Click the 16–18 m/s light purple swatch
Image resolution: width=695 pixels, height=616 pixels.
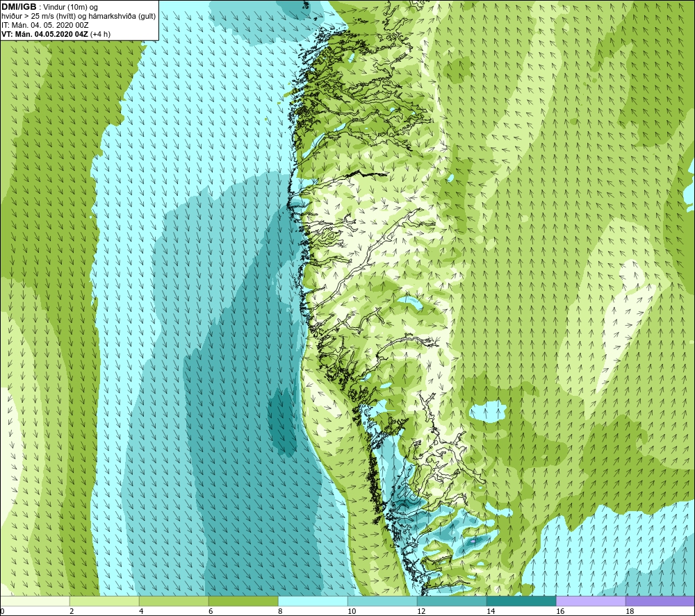[591, 601]
